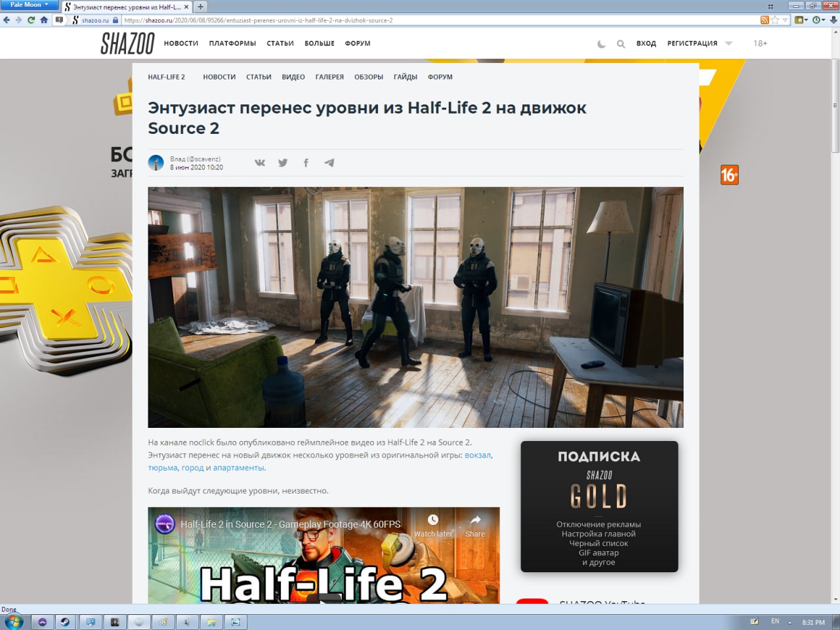This screenshot has height=630, width=840.
Task: Go to Новости in the top navigation
Action: pos(181,43)
